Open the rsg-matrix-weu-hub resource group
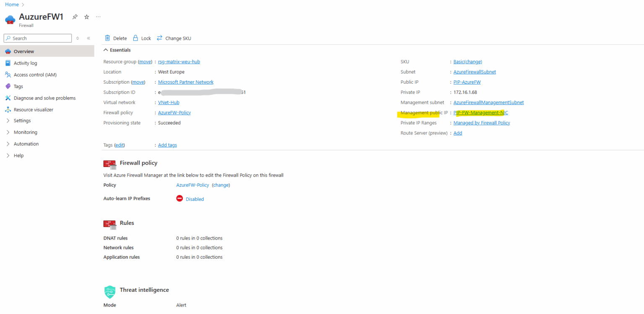This screenshot has height=314, width=644. coord(179,61)
